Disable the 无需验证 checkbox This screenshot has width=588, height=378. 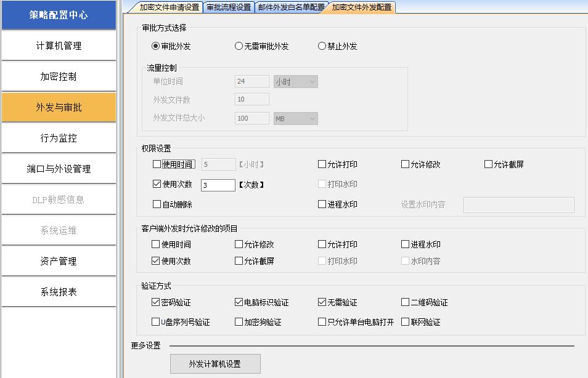[x=321, y=302]
